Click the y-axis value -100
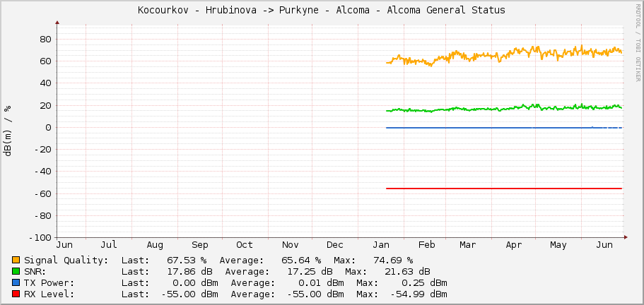This screenshot has width=644, height=305. 40,238
